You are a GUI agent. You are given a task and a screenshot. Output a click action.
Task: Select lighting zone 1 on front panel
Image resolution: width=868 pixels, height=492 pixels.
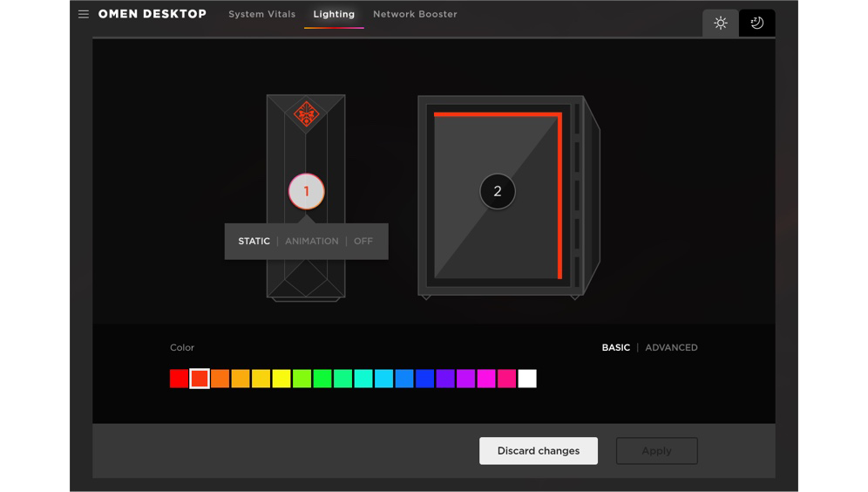pos(306,191)
